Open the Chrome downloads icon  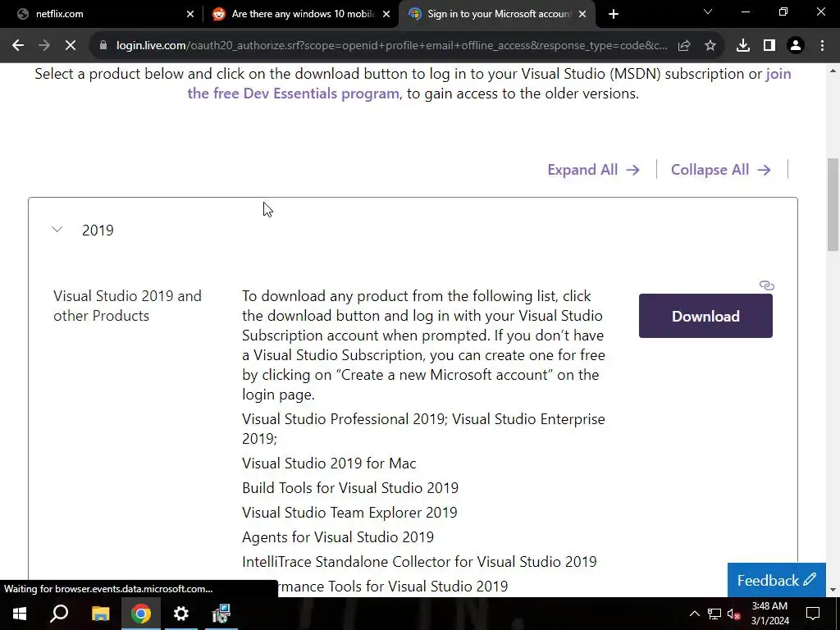[743, 46]
